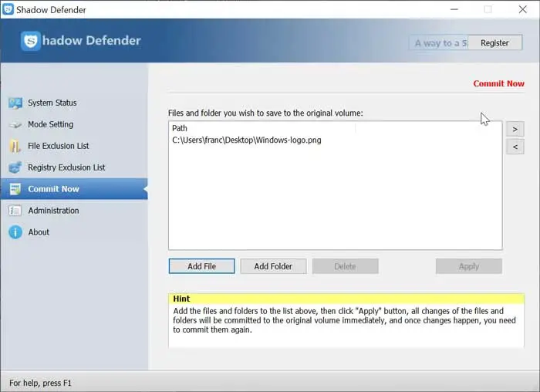Click the About info icon
The image size is (540, 392).
[15, 232]
